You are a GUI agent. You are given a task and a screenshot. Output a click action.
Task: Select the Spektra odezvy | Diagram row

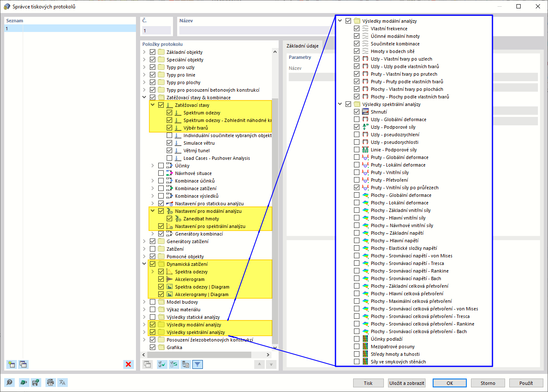[202, 287]
